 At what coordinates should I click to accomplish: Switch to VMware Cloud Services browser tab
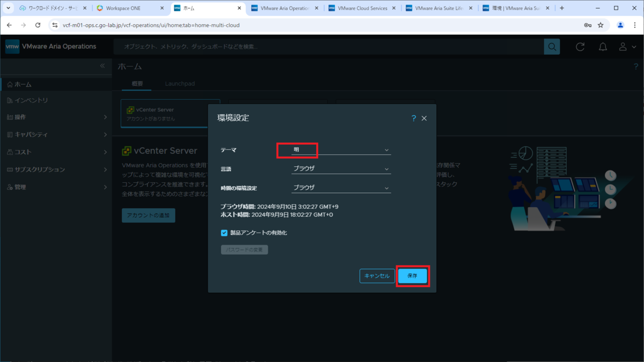click(363, 9)
